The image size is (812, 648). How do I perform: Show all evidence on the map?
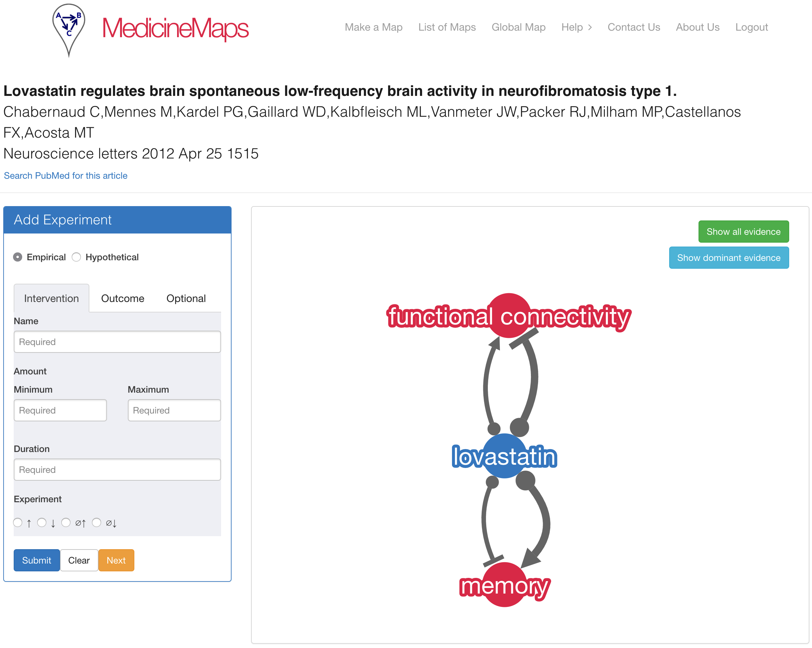(742, 232)
